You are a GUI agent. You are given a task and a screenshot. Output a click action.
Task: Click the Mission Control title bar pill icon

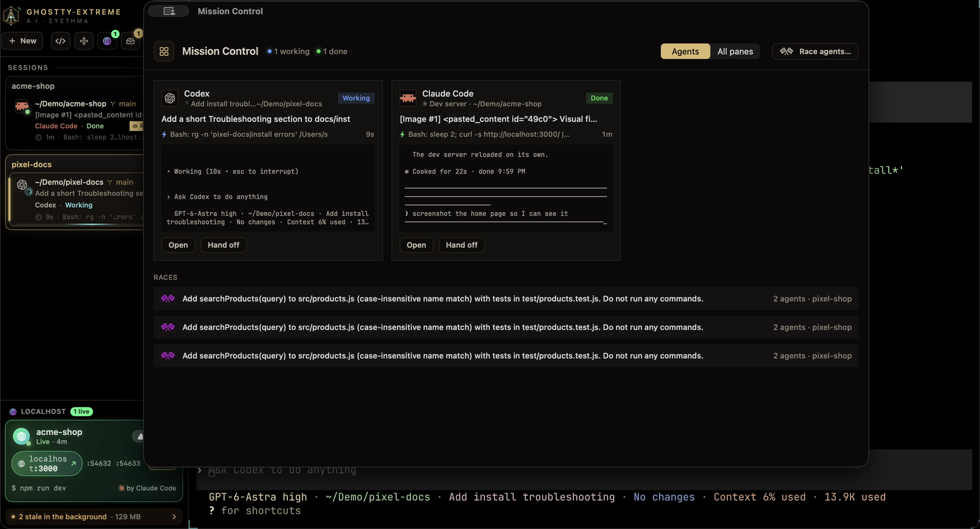click(x=169, y=11)
